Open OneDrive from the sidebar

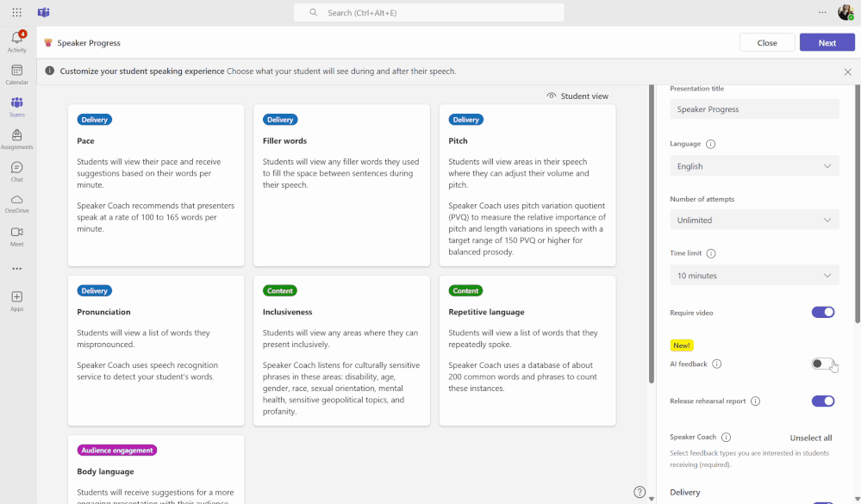point(17,203)
